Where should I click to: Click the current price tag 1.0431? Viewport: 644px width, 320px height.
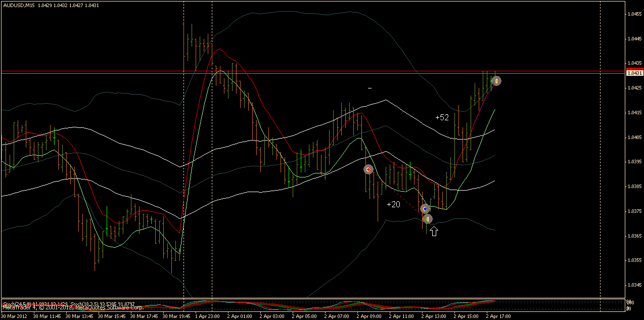[634, 73]
